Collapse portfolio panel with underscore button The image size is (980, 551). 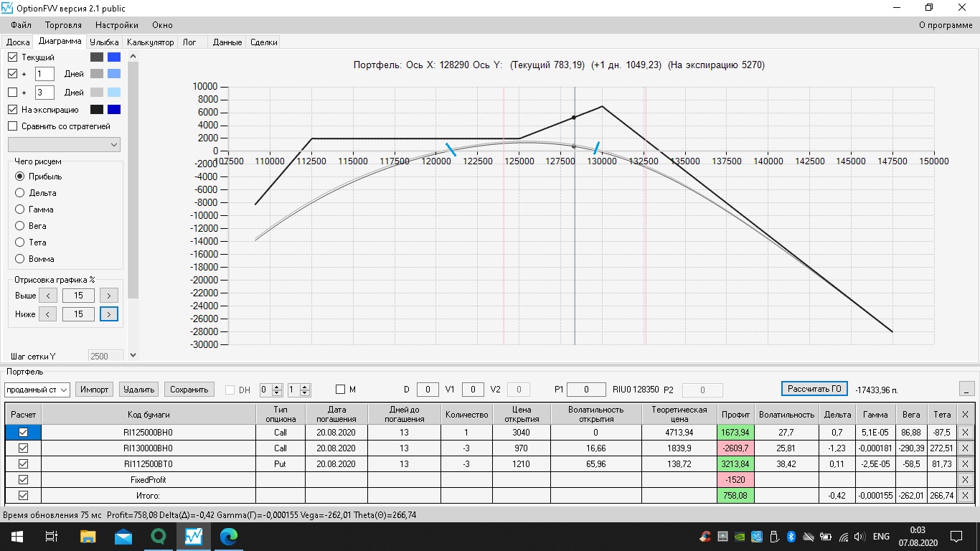point(966,389)
